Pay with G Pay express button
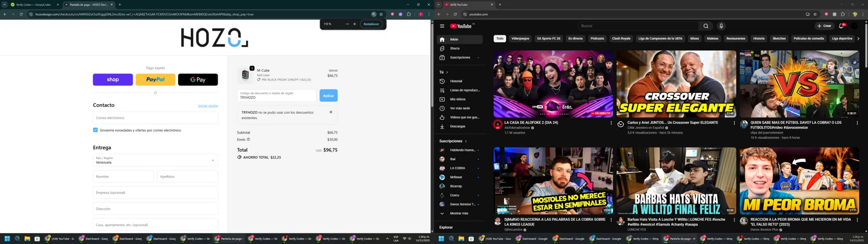The image size is (868, 244). [198, 80]
